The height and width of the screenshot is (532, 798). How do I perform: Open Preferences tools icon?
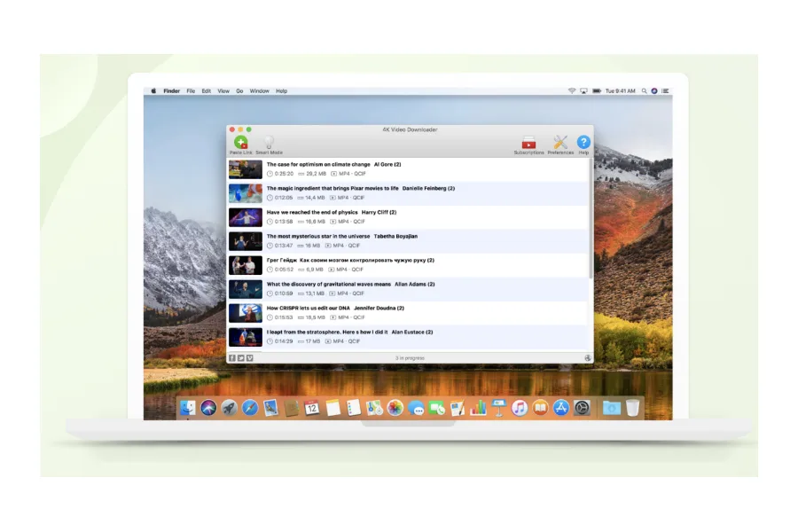click(560, 145)
